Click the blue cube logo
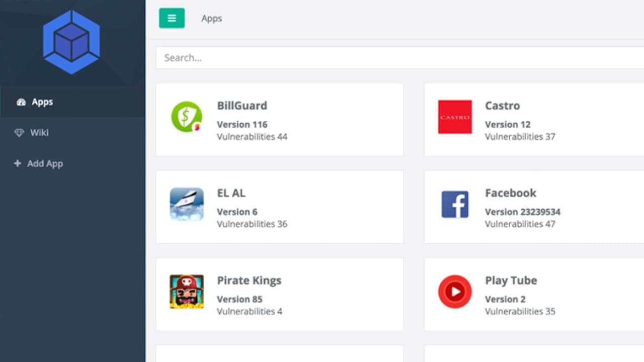This screenshot has height=362, width=644. (x=71, y=42)
